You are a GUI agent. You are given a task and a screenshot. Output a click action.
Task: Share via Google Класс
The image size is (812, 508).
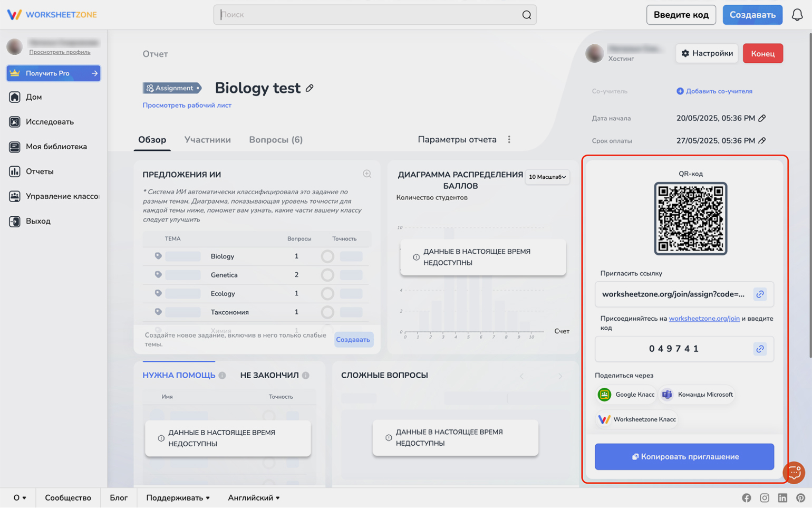[626, 395]
